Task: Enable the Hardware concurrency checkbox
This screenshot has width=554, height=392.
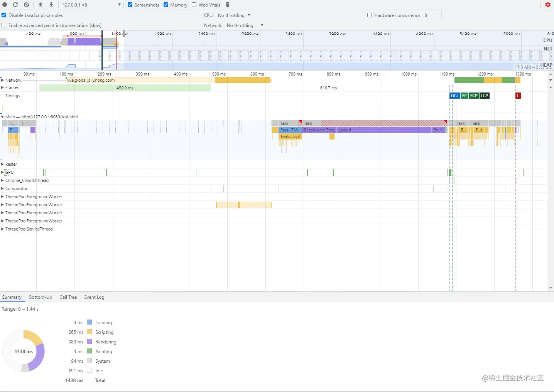Action: 370,15
